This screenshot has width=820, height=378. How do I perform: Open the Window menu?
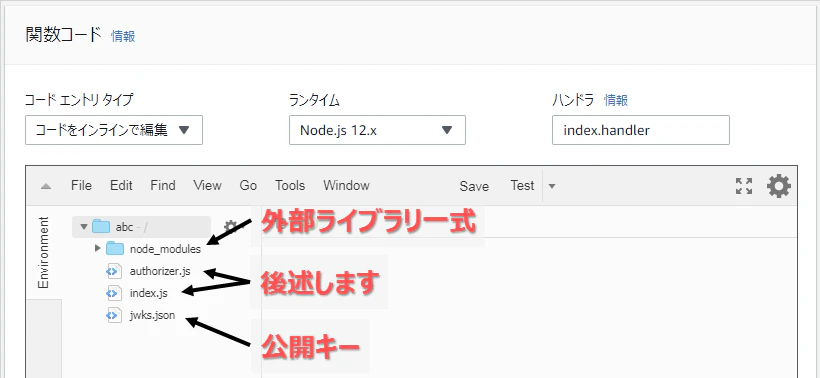pos(346,186)
